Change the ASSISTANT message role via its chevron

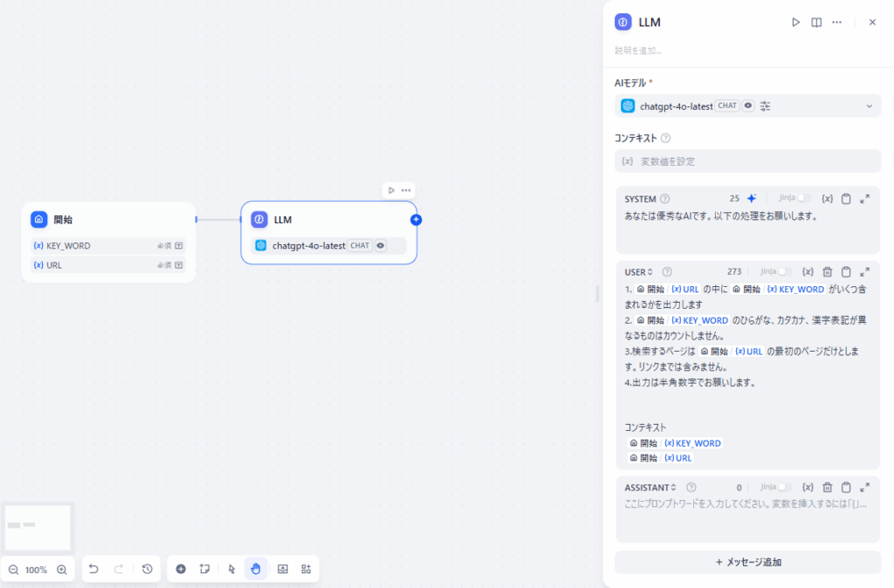[x=672, y=488]
